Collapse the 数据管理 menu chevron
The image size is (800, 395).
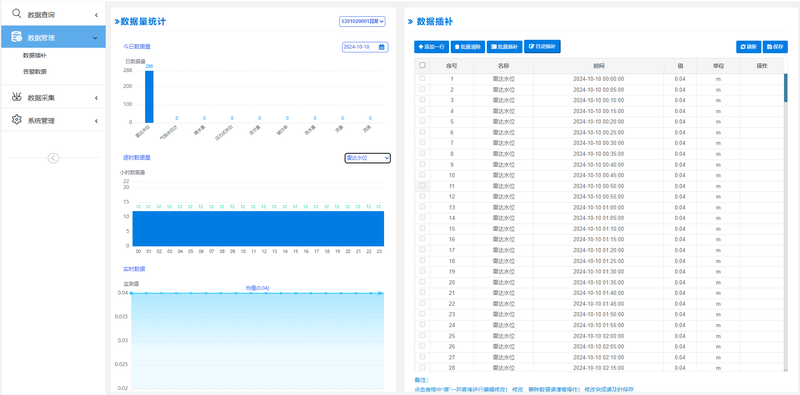point(95,38)
